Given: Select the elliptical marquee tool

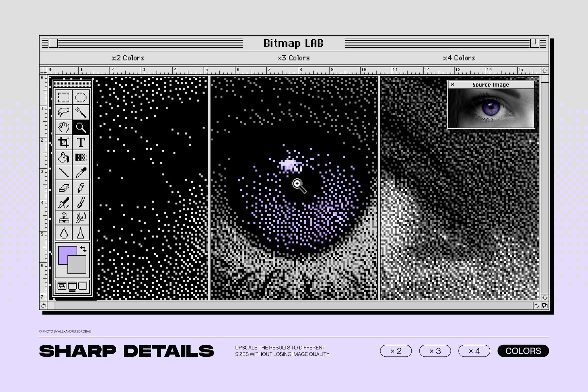Looking at the screenshot, I should [x=81, y=96].
